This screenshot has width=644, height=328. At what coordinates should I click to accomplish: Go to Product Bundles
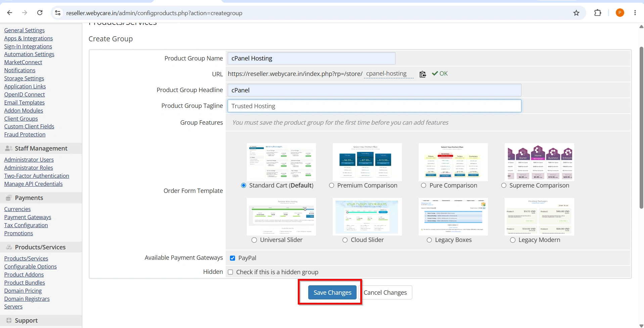click(25, 283)
